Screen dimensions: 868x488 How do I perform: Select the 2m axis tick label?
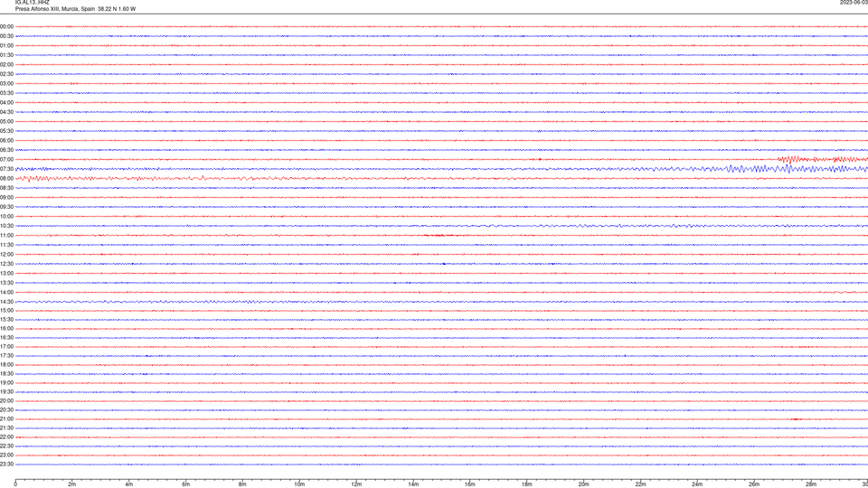point(72,484)
